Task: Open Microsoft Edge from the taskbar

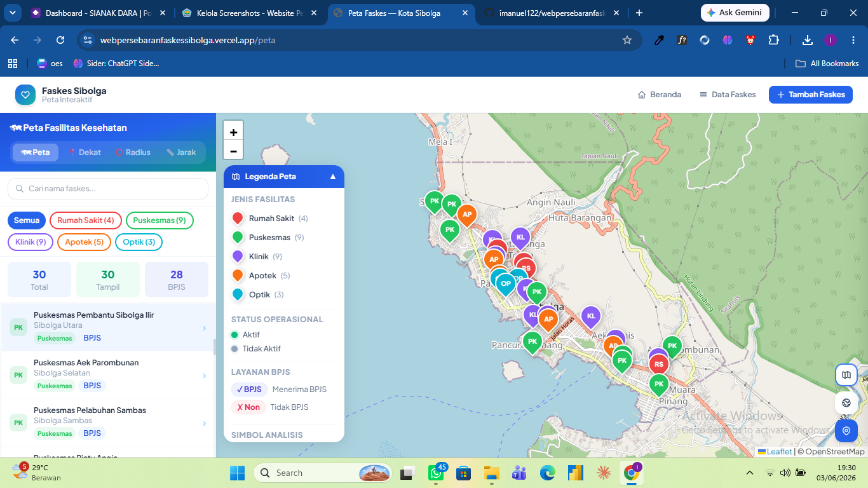Action: coord(547,473)
